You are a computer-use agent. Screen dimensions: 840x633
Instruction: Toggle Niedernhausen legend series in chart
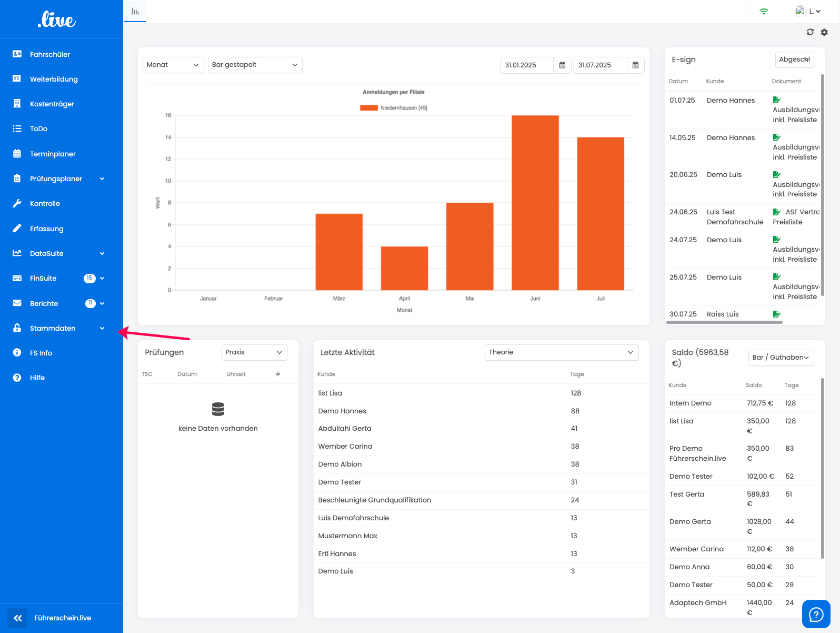tap(393, 108)
